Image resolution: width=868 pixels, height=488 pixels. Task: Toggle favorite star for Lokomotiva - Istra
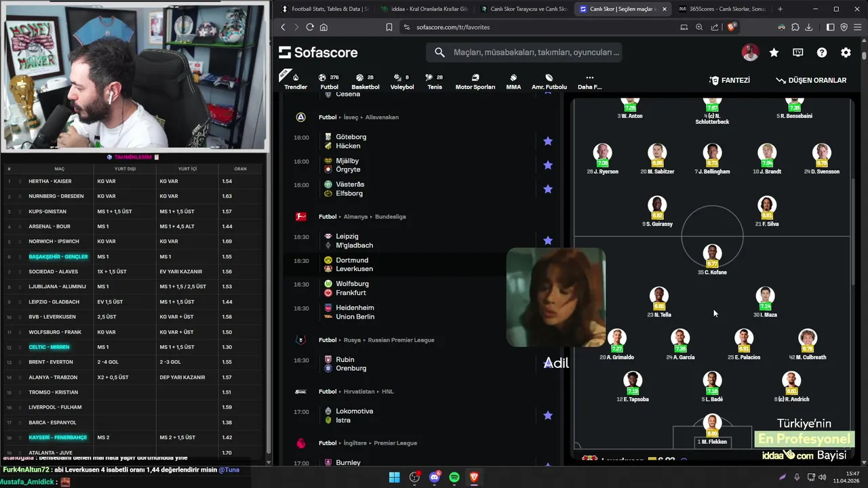pos(548,415)
